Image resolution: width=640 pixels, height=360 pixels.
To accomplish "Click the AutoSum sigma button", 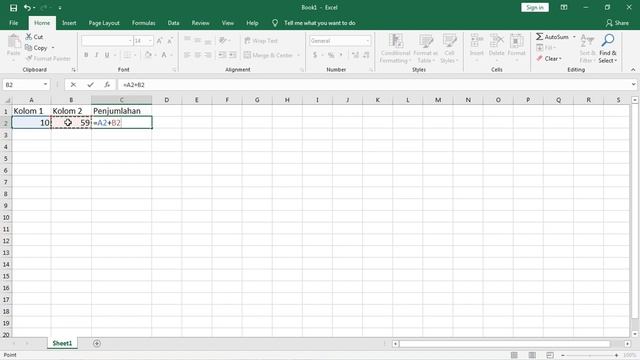I will pos(552,37).
